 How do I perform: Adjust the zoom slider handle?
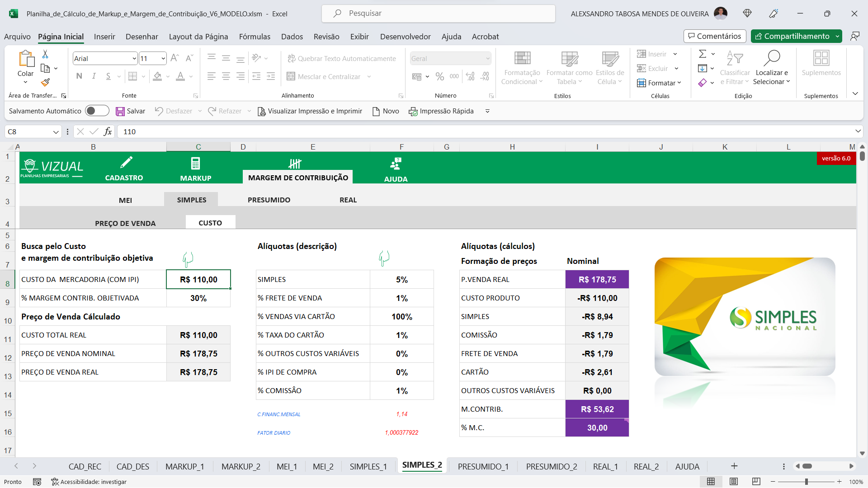(806, 482)
